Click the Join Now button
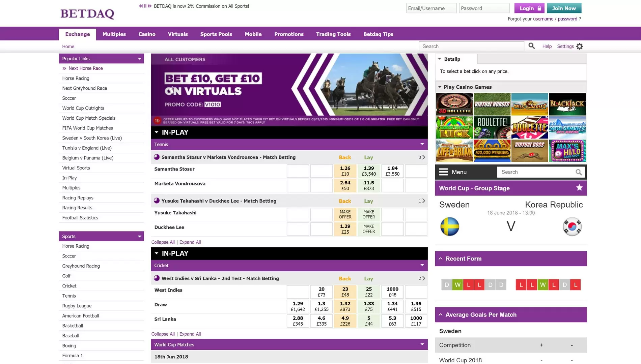641x364 pixels. [x=564, y=8]
